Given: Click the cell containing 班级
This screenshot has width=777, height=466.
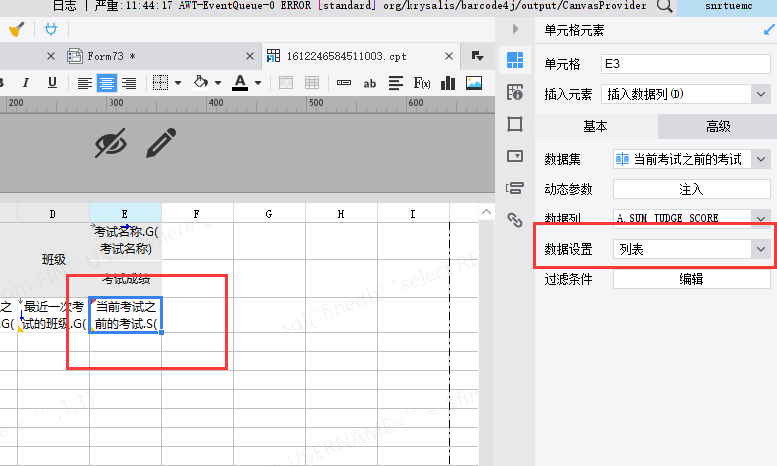Looking at the screenshot, I should click(53, 260).
